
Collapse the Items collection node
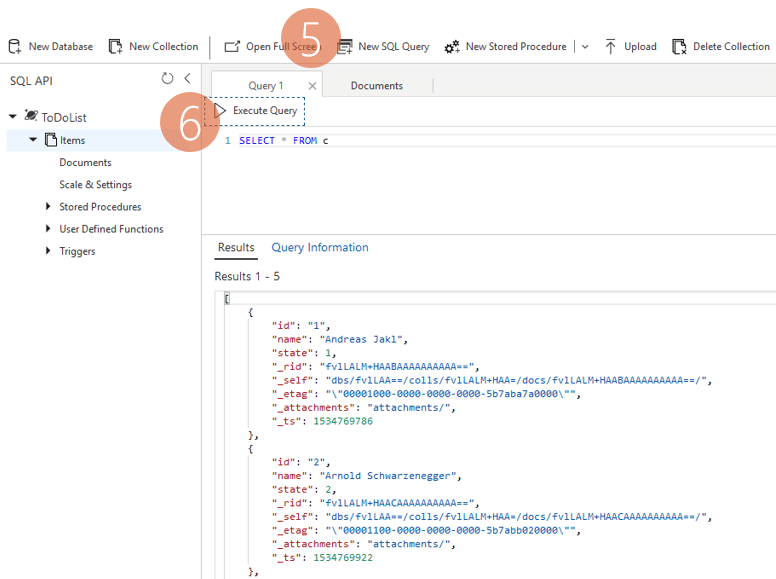[x=33, y=140]
